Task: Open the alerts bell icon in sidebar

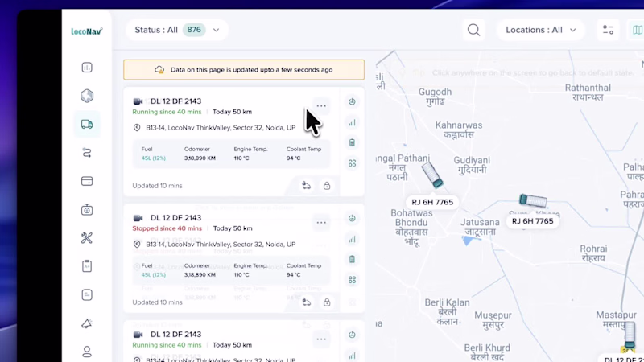Action: pos(87,323)
